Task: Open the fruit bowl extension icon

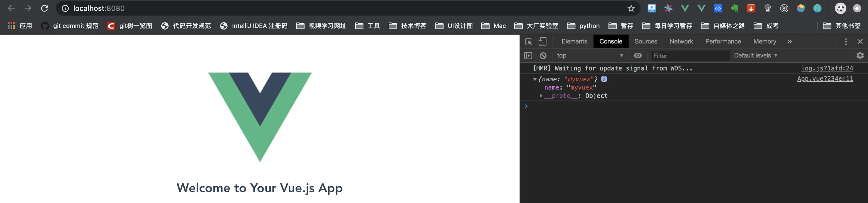Action: [801, 8]
